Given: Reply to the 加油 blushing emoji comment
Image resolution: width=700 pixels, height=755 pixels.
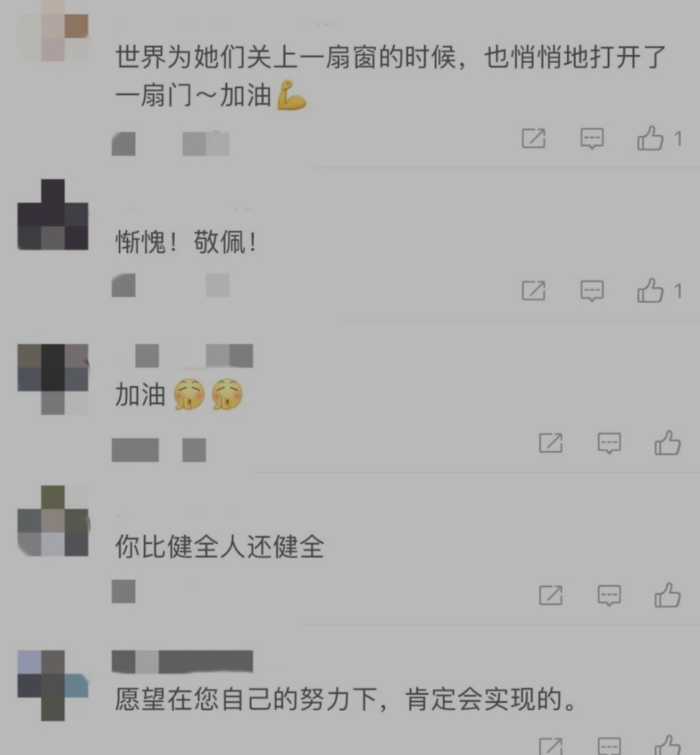Looking at the screenshot, I should pyautogui.click(x=609, y=443).
